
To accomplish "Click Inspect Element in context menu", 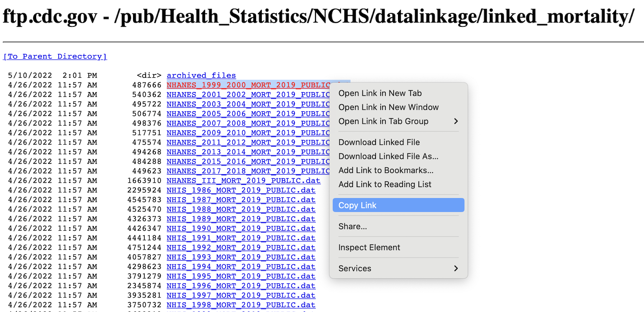I will tap(369, 247).
